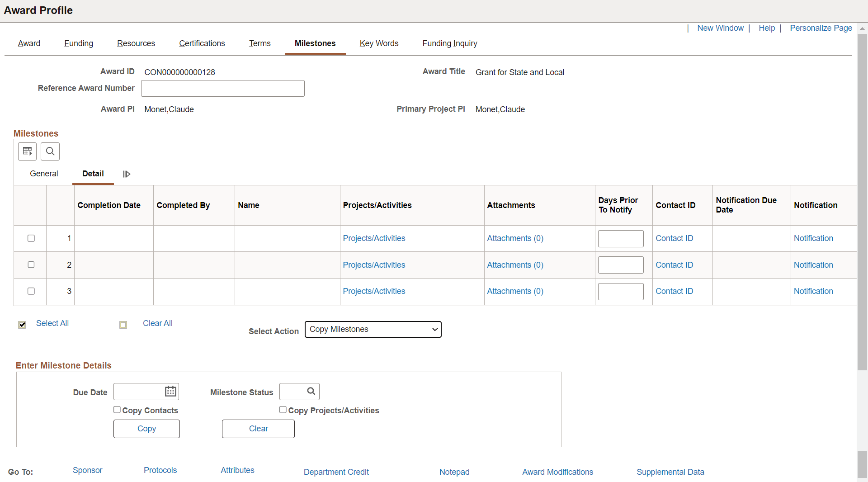Screen dimensions: 868x482
Task: Click the Clear All link
Action: coord(158,323)
